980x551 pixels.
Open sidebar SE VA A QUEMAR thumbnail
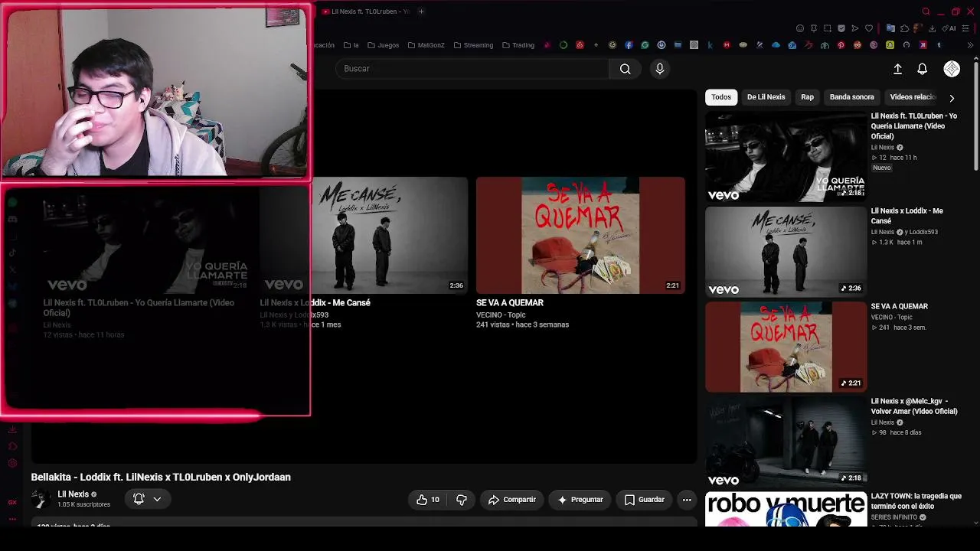pos(786,347)
